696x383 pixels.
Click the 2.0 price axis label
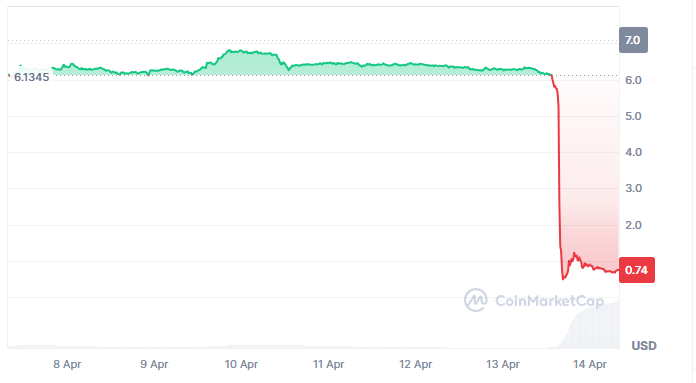[x=633, y=225]
